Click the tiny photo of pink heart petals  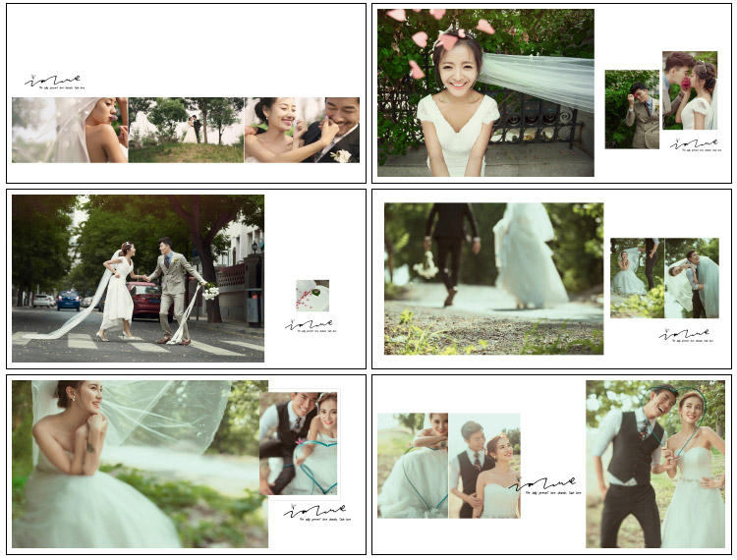pyautogui.click(x=312, y=296)
